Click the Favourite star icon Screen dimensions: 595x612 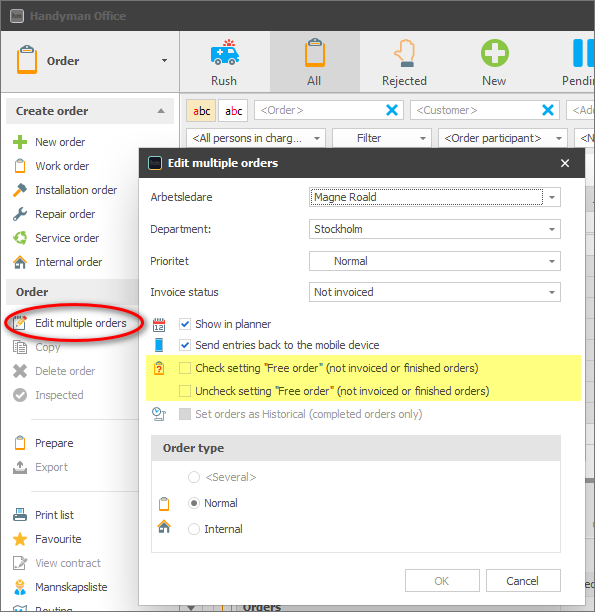tap(20, 539)
